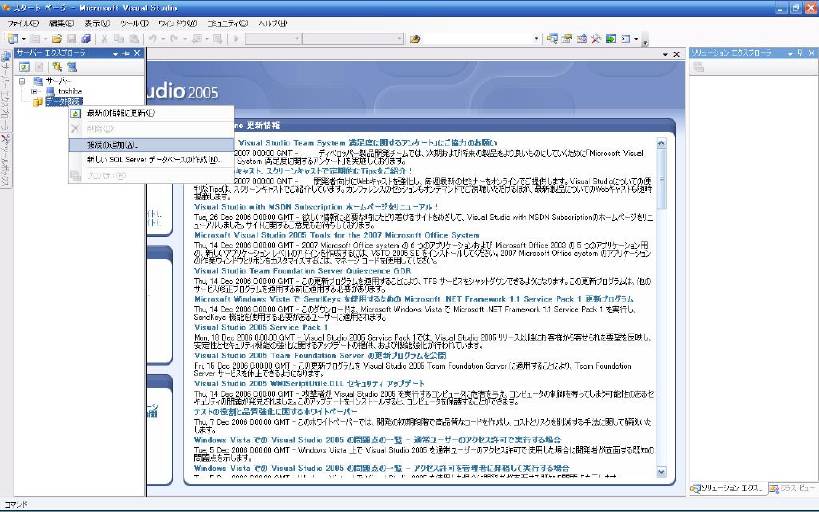Click the Undo toolbar icon
819x512 pixels.
[x=153, y=39]
